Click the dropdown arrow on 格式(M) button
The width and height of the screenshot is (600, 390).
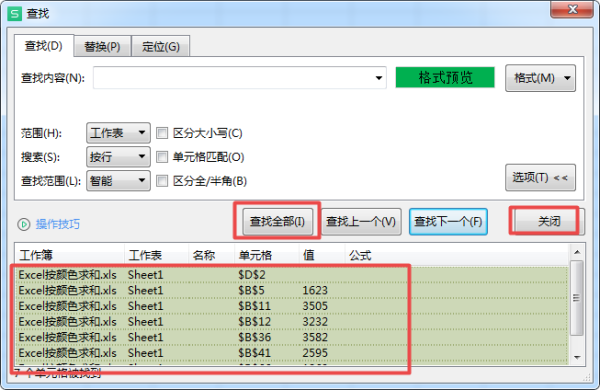click(x=567, y=78)
